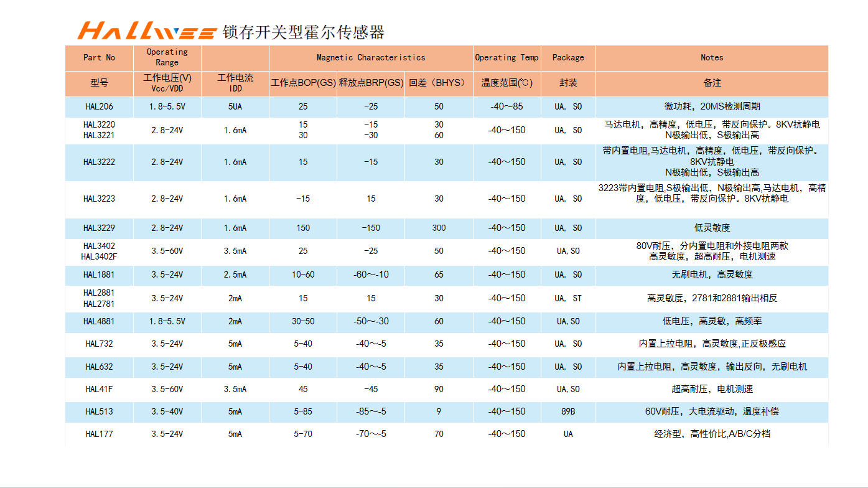Click the note 高灵敏度, 2781和2881输出相反

[712, 298]
